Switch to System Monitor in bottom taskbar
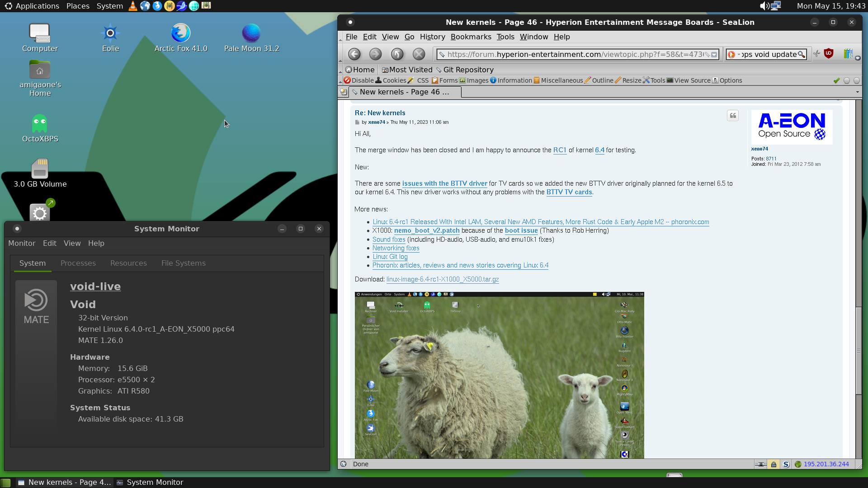 coord(150,482)
